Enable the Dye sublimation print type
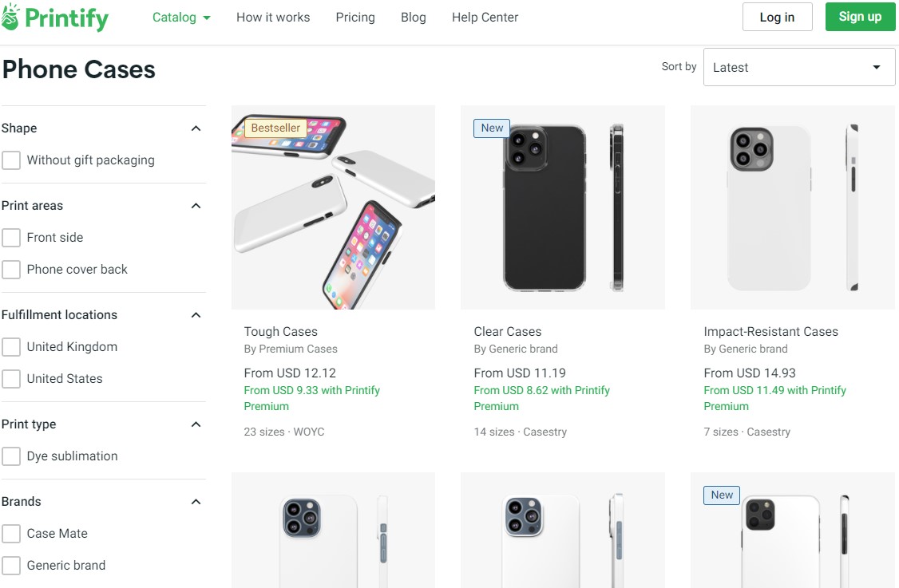Screen dimensions: 899x588 click(11, 456)
